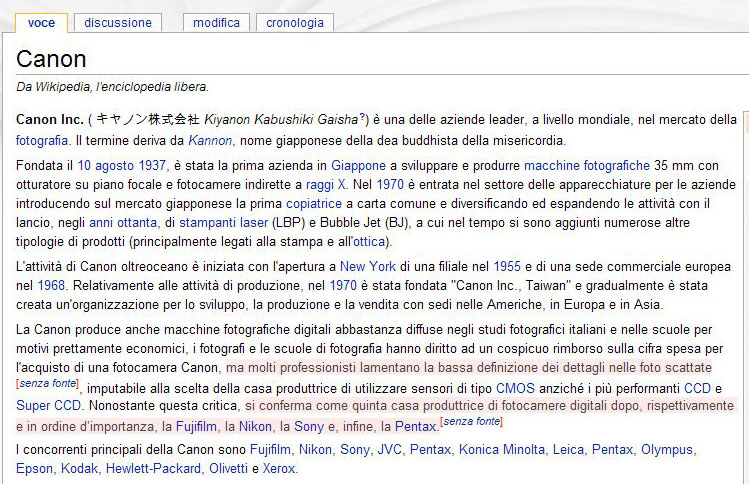The image size is (749, 484).
Task: Click the italic 'Kiyanon Kabushiki Gaisha' text
Action: click(x=281, y=119)
